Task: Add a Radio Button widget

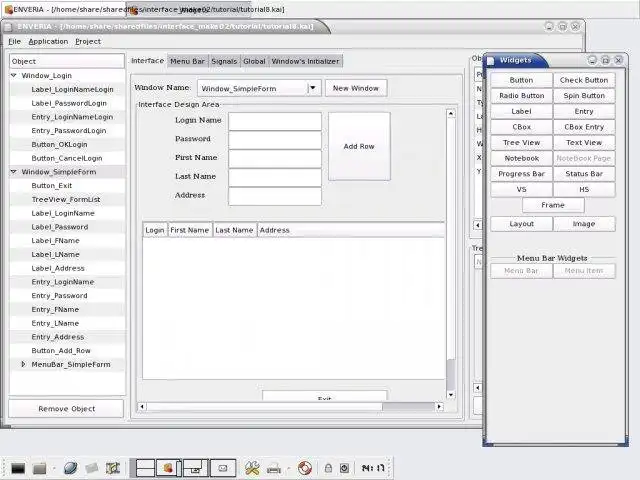Action: click(x=521, y=96)
